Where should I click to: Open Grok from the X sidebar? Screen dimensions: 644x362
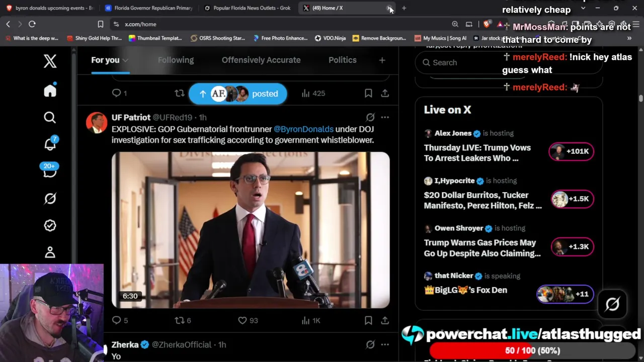tap(50, 199)
